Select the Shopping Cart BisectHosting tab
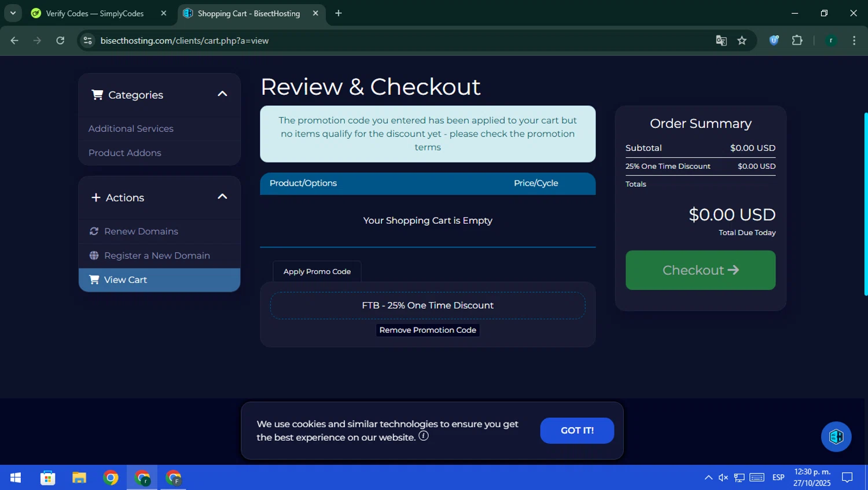Image resolution: width=868 pixels, height=490 pixels. tap(249, 13)
